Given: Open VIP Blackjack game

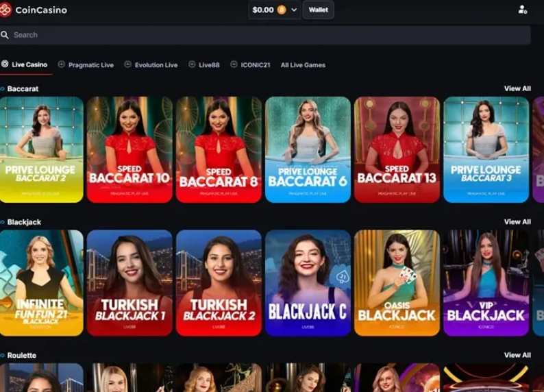Looking at the screenshot, I should (486, 283).
